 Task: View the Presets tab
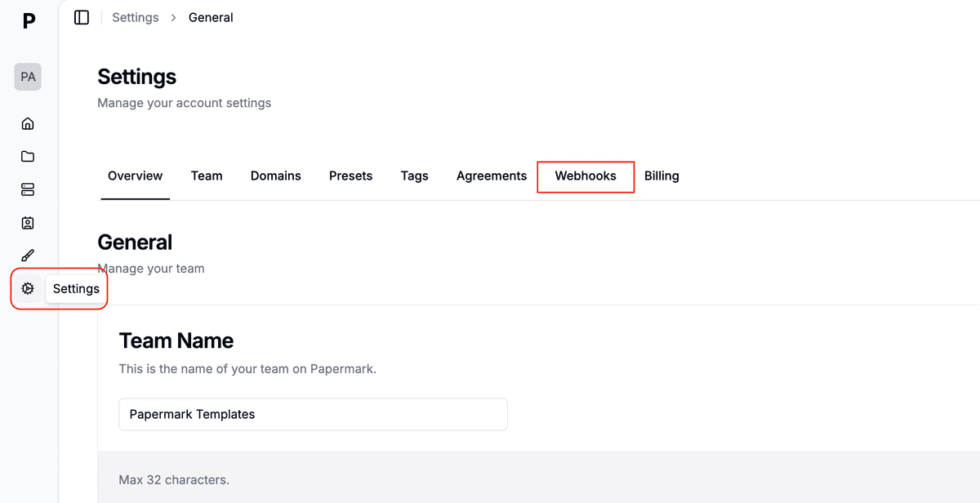350,176
